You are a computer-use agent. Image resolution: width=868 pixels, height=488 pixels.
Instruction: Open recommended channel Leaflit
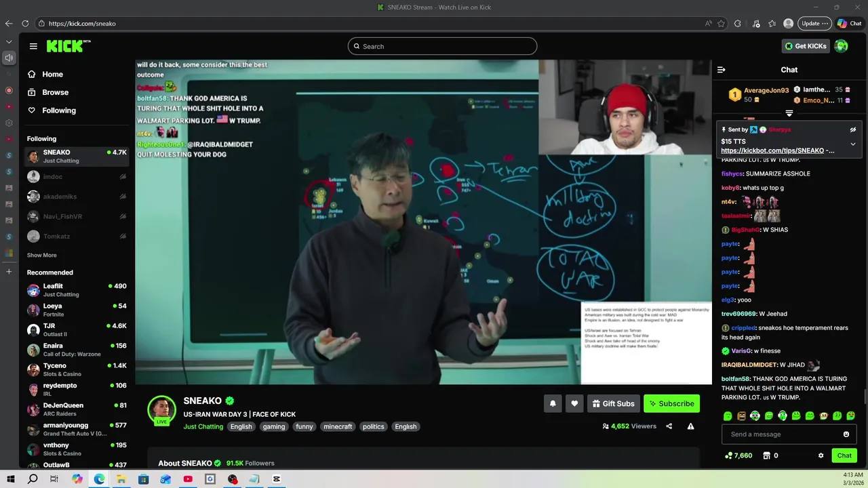(x=77, y=290)
